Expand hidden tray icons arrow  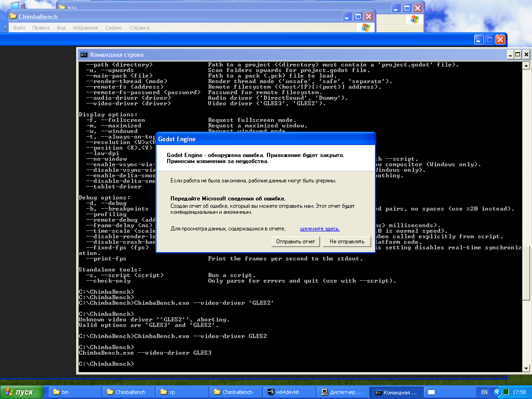(497, 392)
